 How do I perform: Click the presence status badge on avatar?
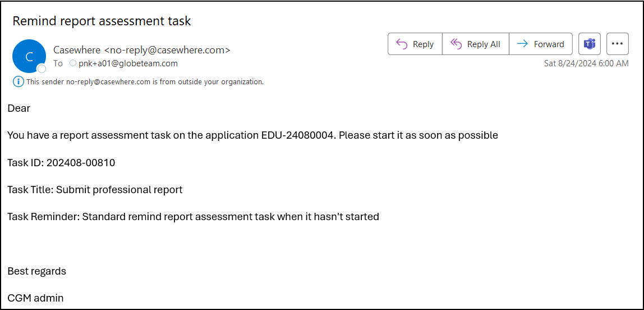pos(42,69)
